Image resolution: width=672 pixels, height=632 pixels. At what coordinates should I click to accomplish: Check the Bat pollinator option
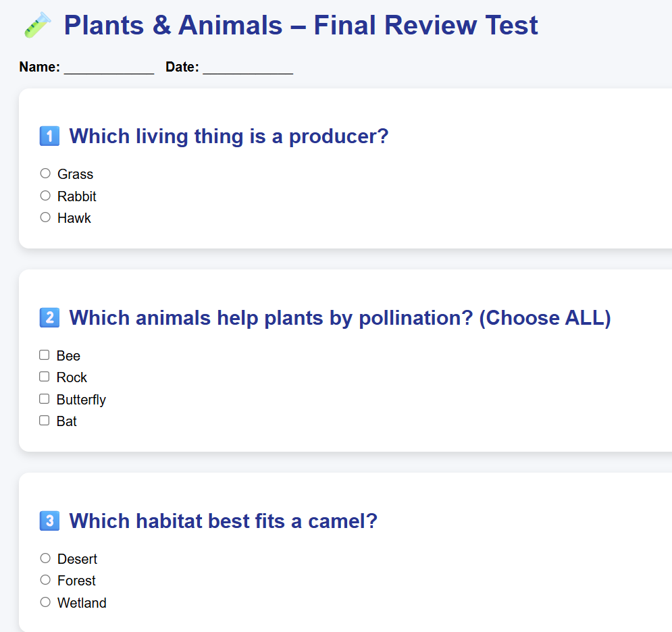pos(45,421)
